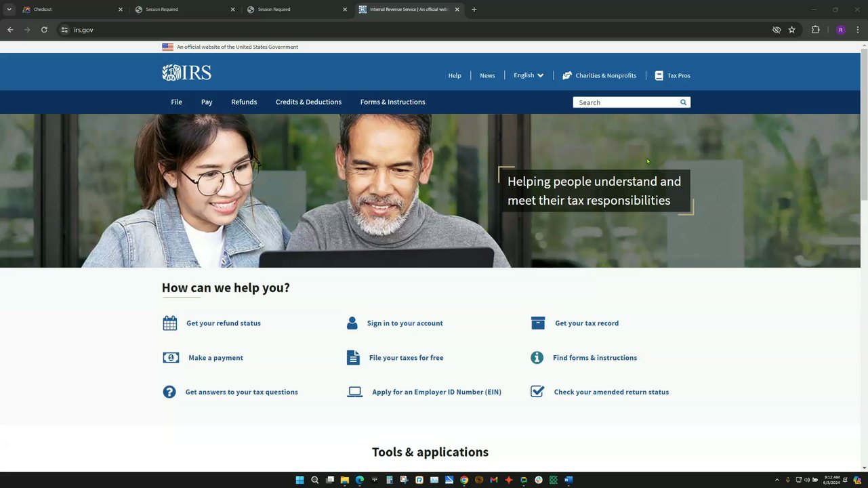The image size is (868, 488).
Task: Click the person icon for account sign-in
Action: pyautogui.click(x=352, y=323)
